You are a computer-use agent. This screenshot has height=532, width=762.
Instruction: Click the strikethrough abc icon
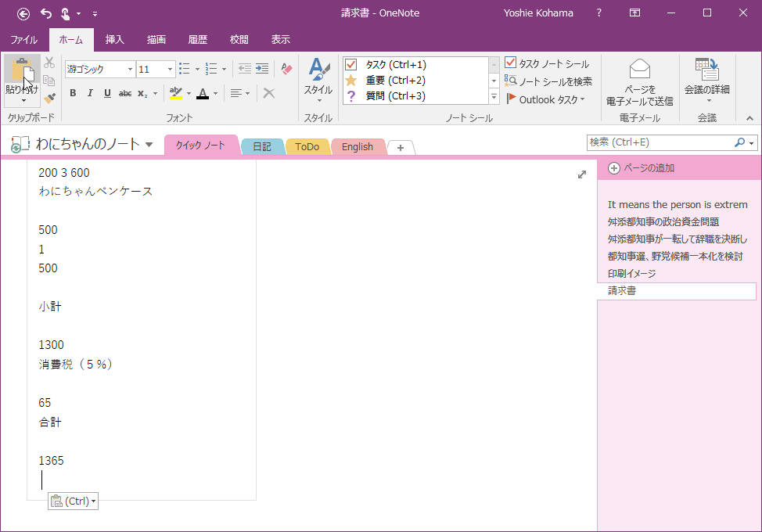[x=125, y=93]
